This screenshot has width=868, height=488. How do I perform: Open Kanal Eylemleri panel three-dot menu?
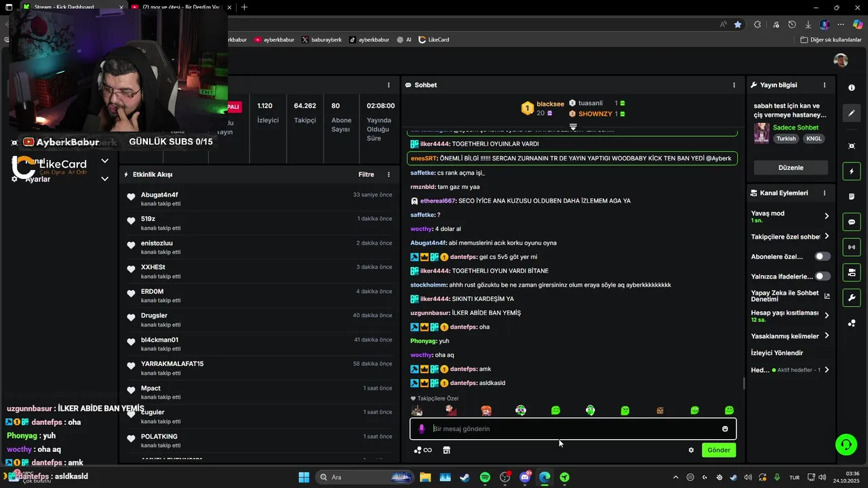coord(825,193)
